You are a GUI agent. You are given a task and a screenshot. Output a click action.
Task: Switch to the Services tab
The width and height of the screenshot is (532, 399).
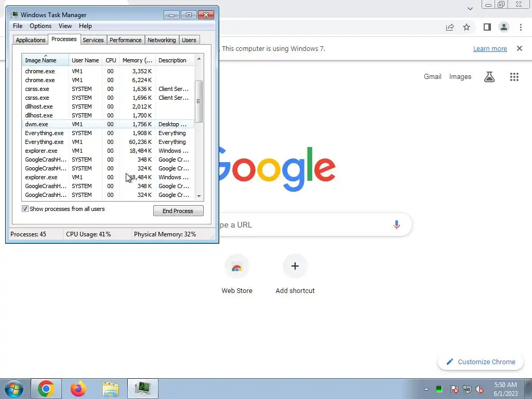click(93, 39)
